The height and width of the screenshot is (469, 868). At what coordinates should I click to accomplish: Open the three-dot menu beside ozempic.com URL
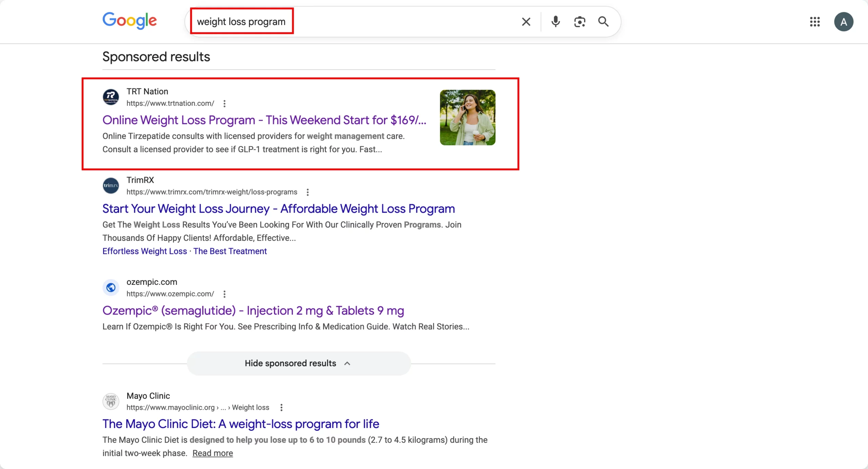pyautogui.click(x=224, y=294)
